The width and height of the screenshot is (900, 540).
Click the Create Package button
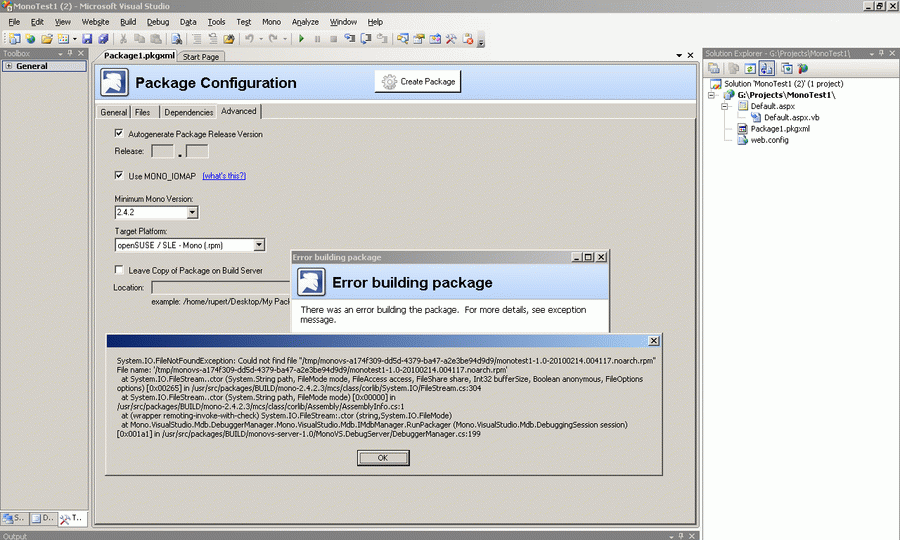[418, 81]
